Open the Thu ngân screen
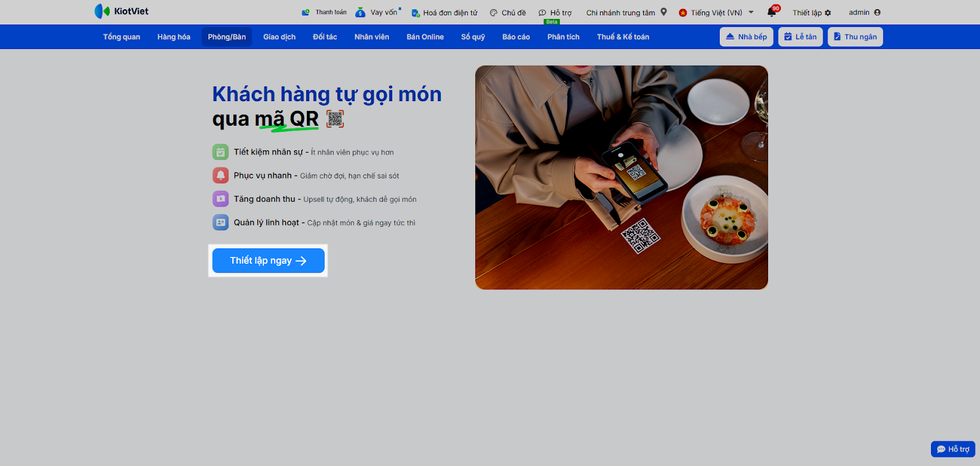Image resolution: width=980 pixels, height=466 pixels. point(855,37)
